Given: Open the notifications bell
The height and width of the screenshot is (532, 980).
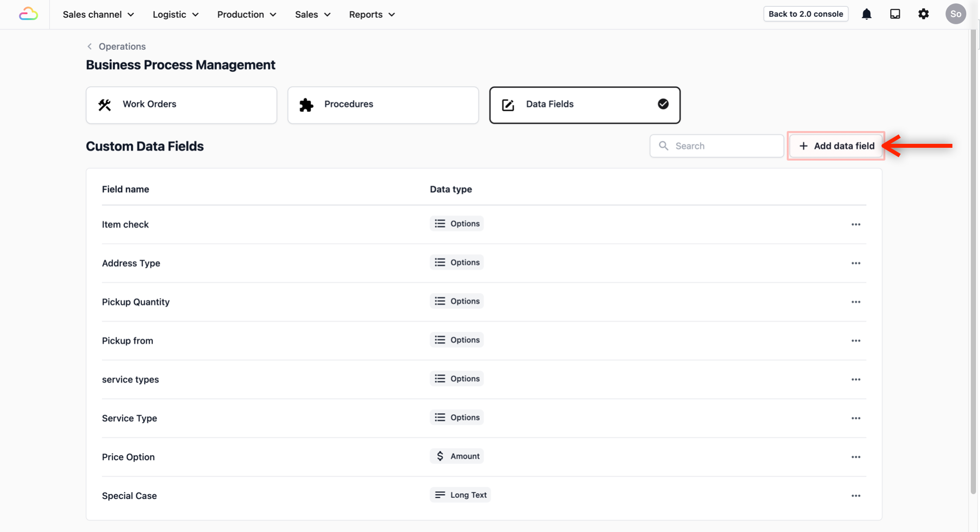Looking at the screenshot, I should tap(866, 14).
